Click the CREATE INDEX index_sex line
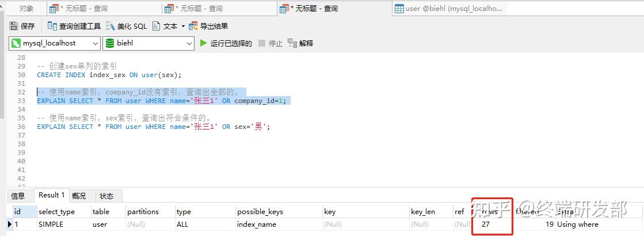This screenshot has height=236, width=644. [x=109, y=75]
